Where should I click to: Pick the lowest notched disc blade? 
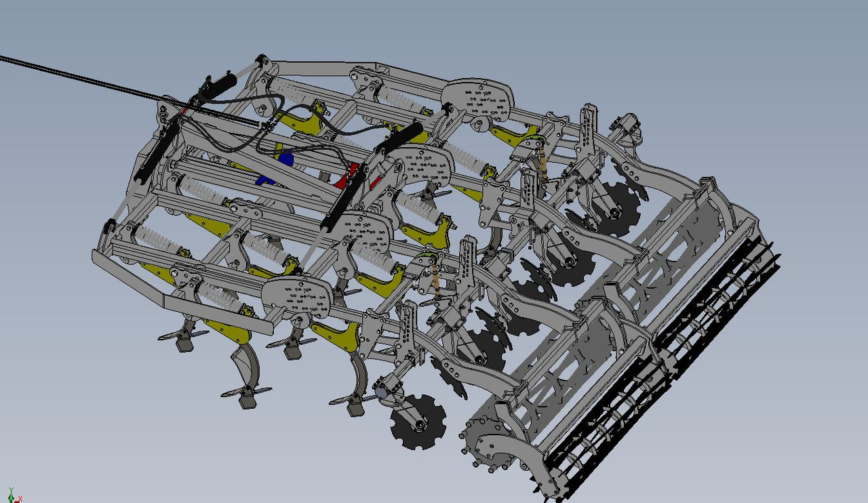click(x=418, y=422)
